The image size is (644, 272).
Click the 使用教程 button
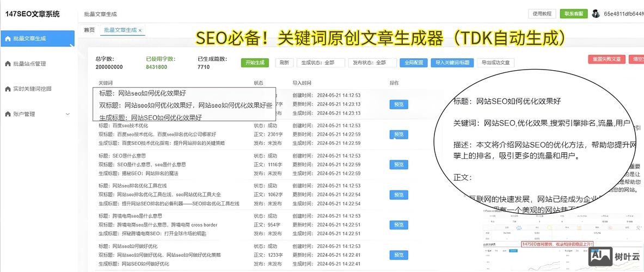pos(542,14)
